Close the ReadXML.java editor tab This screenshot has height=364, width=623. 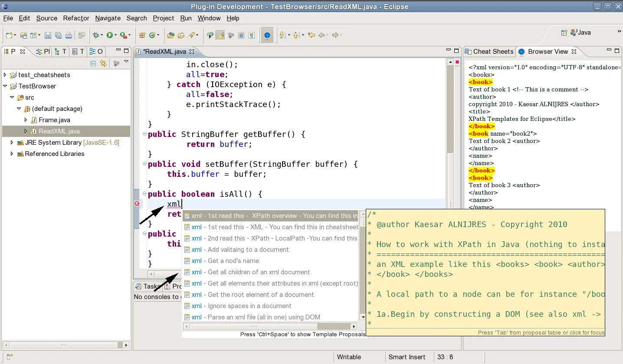[192, 52]
